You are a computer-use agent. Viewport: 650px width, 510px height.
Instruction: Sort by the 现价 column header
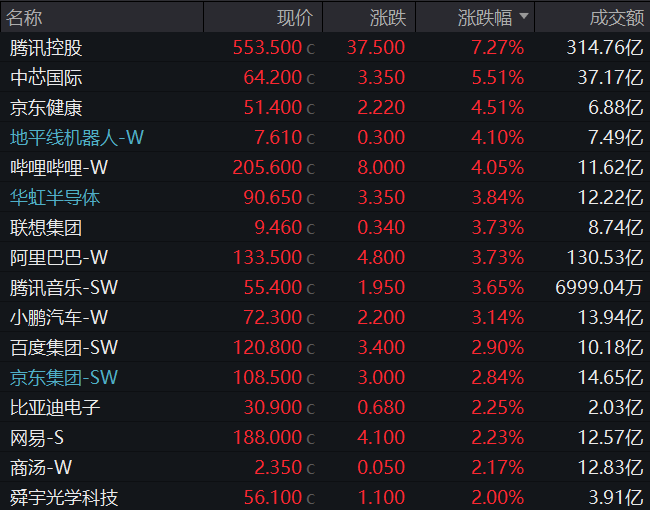click(x=294, y=17)
